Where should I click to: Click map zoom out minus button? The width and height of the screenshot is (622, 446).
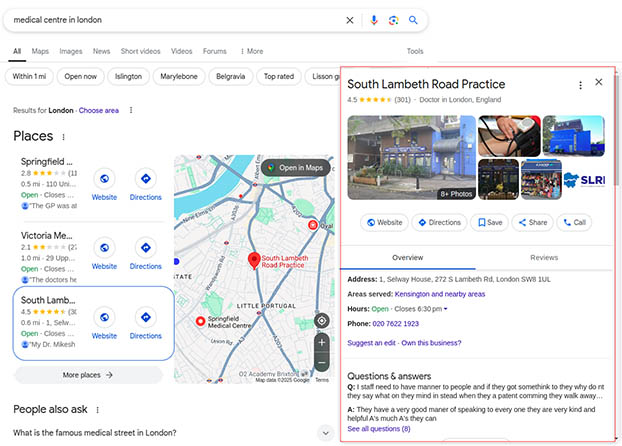coord(321,362)
